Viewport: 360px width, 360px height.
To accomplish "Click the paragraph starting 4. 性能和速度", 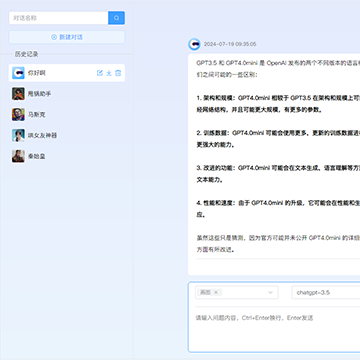I will click(x=278, y=209).
